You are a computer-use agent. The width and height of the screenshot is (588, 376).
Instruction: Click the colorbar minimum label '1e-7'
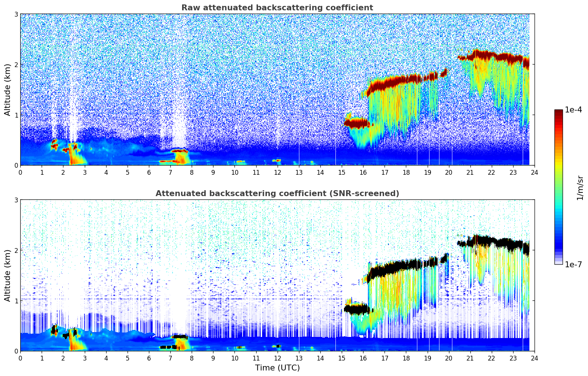[x=573, y=264]
